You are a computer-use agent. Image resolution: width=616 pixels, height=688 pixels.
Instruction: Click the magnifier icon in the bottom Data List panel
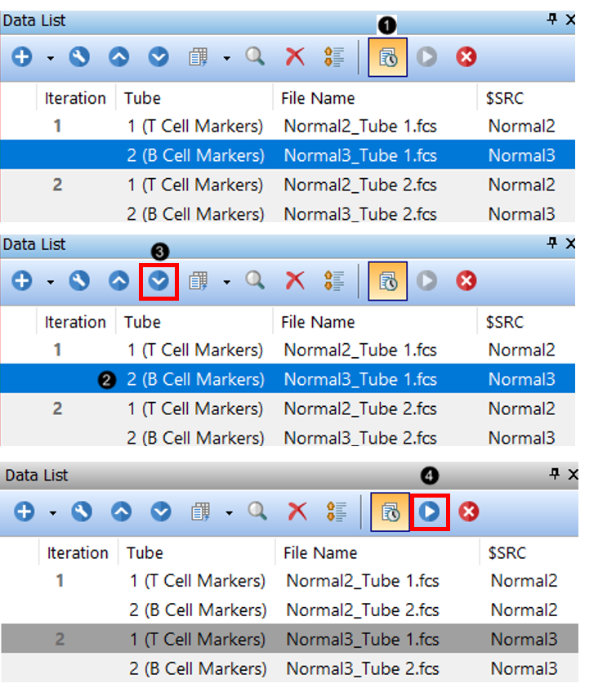[257, 512]
